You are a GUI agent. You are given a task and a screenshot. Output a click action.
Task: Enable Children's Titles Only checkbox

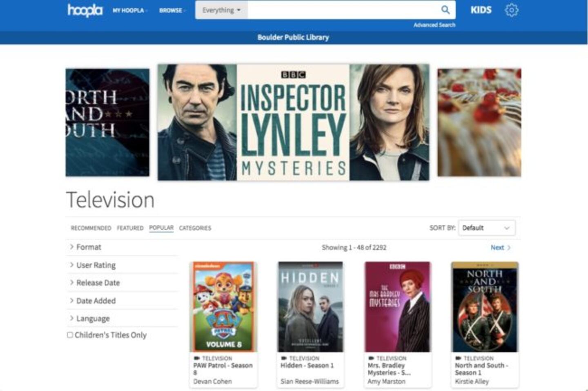(70, 335)
